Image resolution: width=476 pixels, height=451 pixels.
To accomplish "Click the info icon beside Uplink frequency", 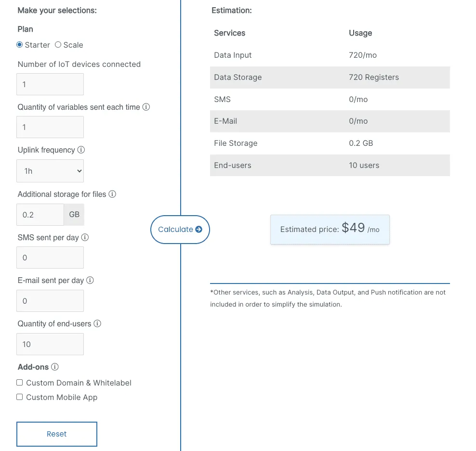I will pos(80,150).
